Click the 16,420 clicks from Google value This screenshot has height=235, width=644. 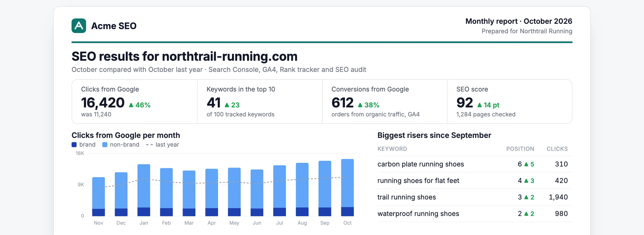pos(103,103)
